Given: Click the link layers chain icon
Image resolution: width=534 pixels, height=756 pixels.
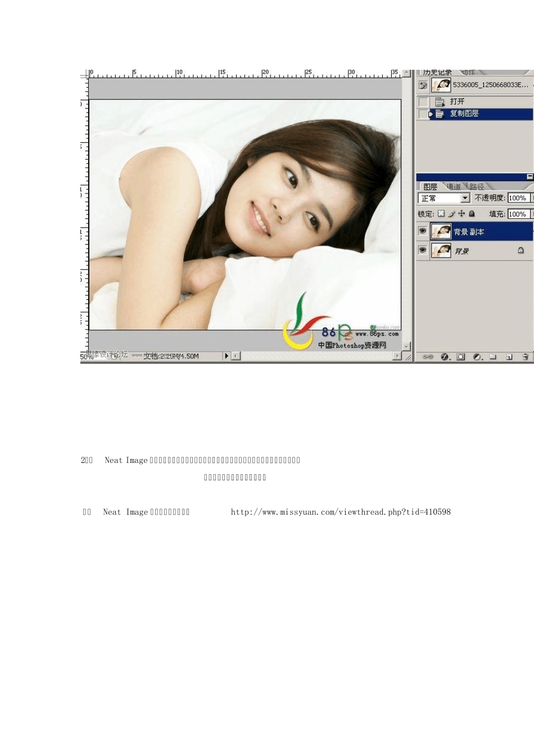Looking at the screenshot, I should [x=428, y=357].
